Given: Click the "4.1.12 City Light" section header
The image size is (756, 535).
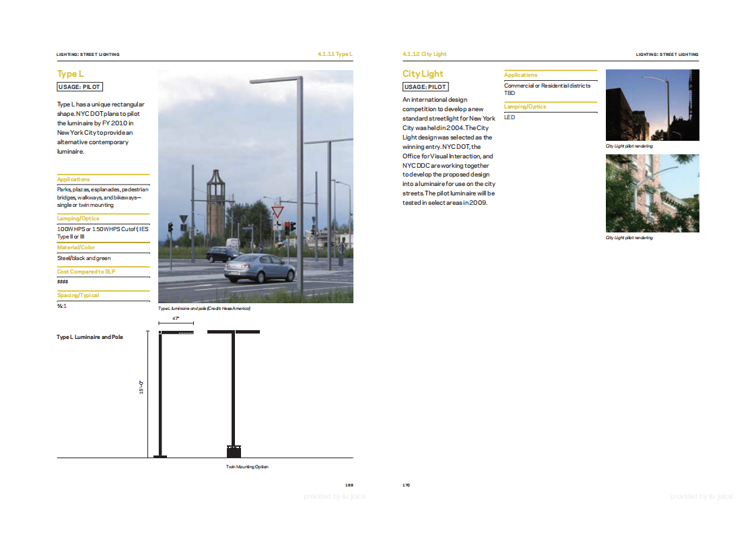Looking at the screenshot, I should pyautogui.click(x=424, y=54).
